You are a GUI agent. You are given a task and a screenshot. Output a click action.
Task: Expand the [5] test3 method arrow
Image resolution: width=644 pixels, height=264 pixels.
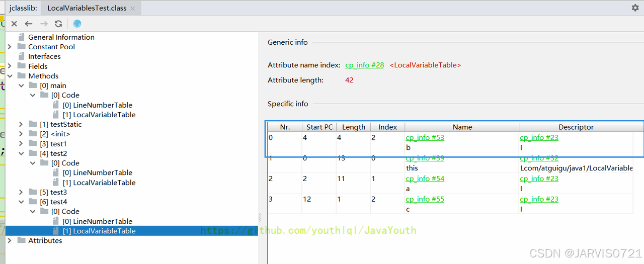pos(21,192)
